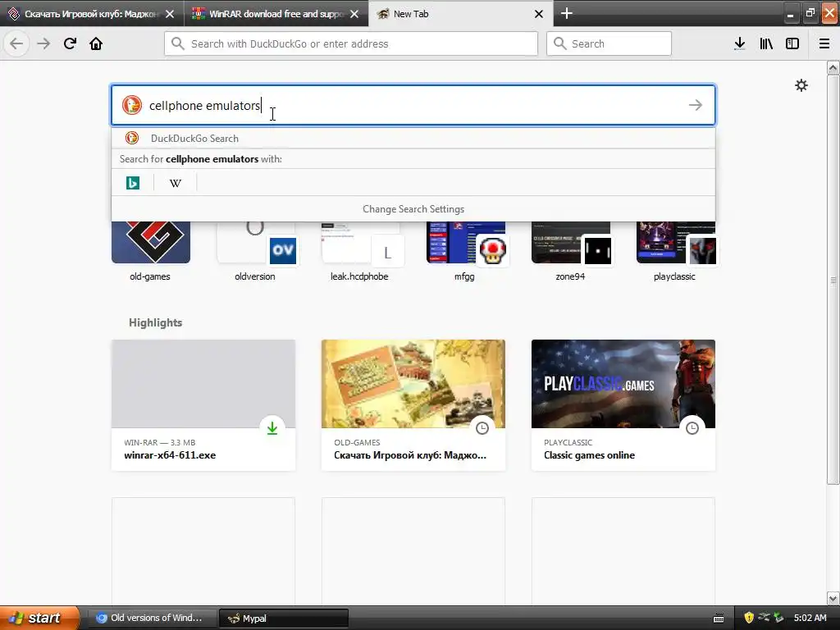
Task: Close the WinRAR download tab
Action: point(354,14)
